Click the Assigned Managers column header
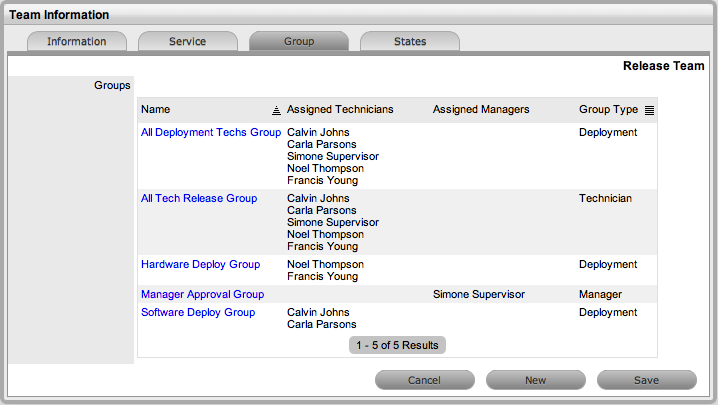 pyautogui.click(x=481, y=109)
